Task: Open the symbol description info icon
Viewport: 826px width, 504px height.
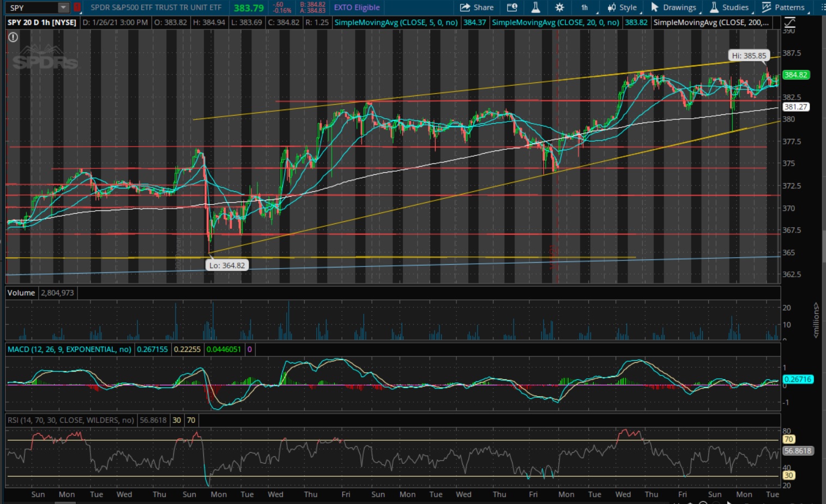Action: coord(512,8)
